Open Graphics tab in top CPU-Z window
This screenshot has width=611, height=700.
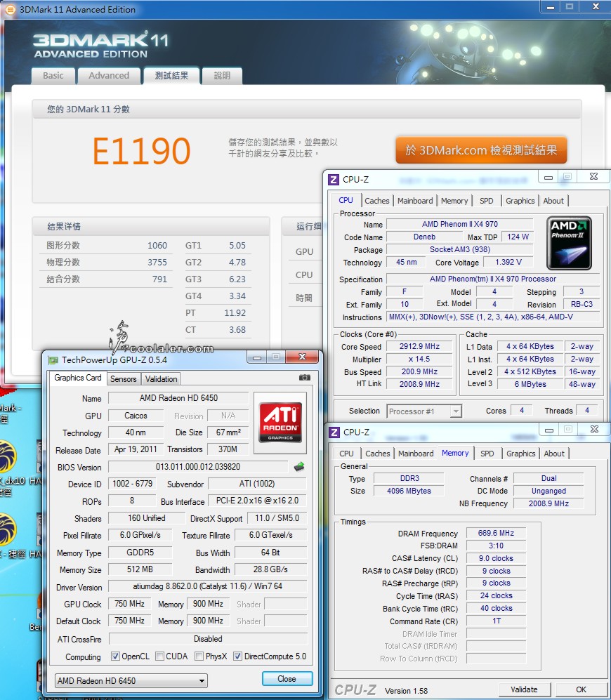tap(520, 201)
